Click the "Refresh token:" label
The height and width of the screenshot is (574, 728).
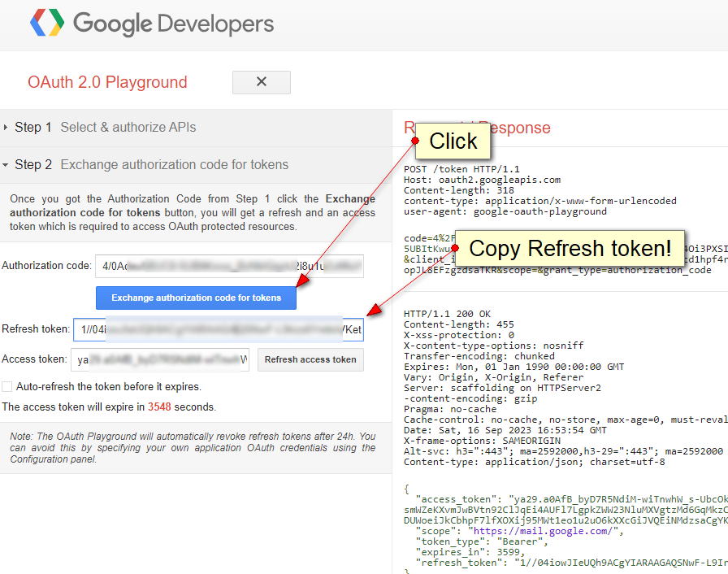click(36, 329)
